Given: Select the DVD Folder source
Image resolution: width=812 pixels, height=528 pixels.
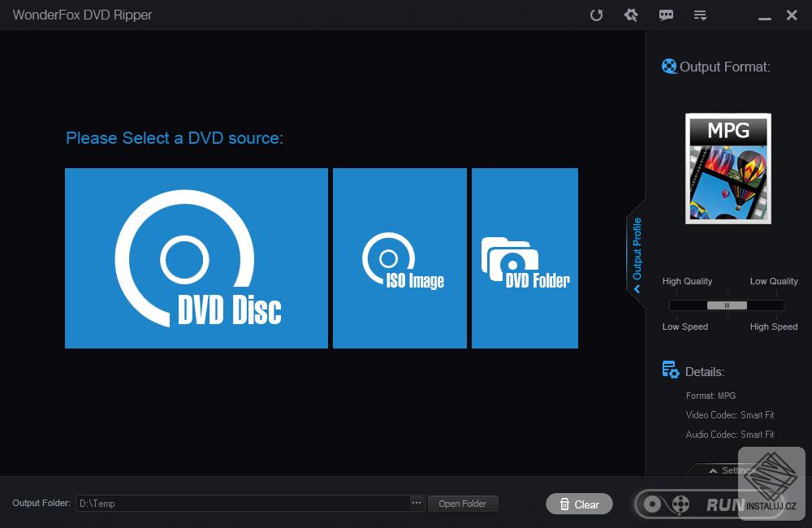Looking at the screenshot, I should [x=525, y=258].
